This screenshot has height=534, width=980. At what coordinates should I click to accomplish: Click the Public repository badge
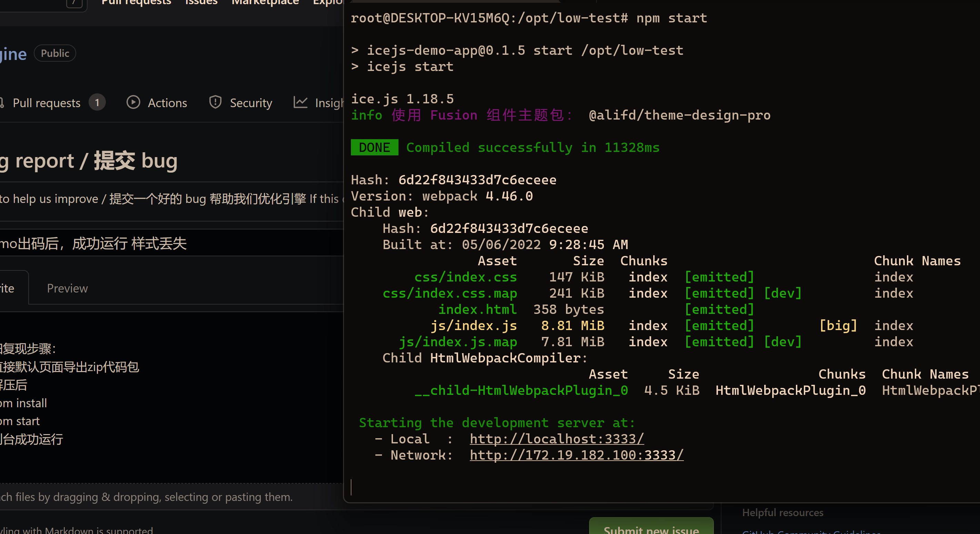click(55, 53)
